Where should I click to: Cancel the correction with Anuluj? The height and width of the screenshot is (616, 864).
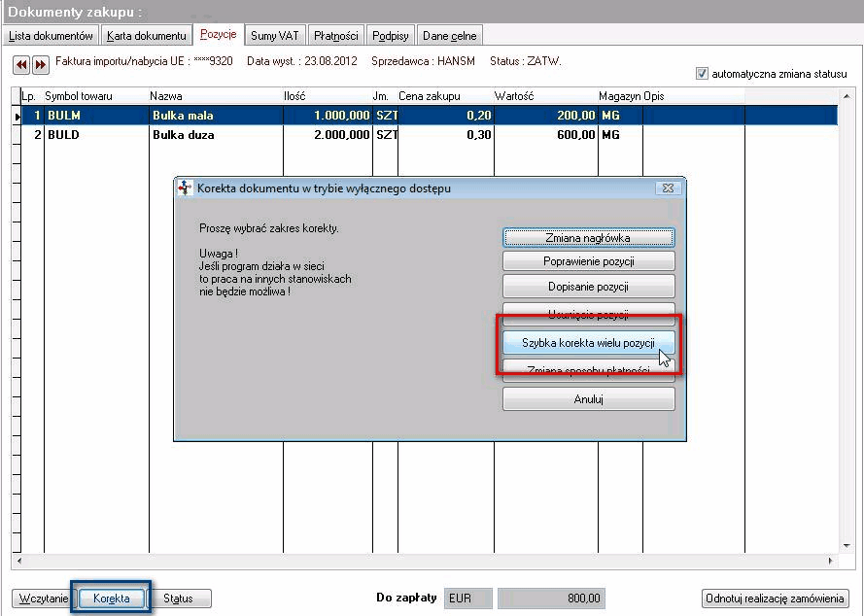(589, 399)
